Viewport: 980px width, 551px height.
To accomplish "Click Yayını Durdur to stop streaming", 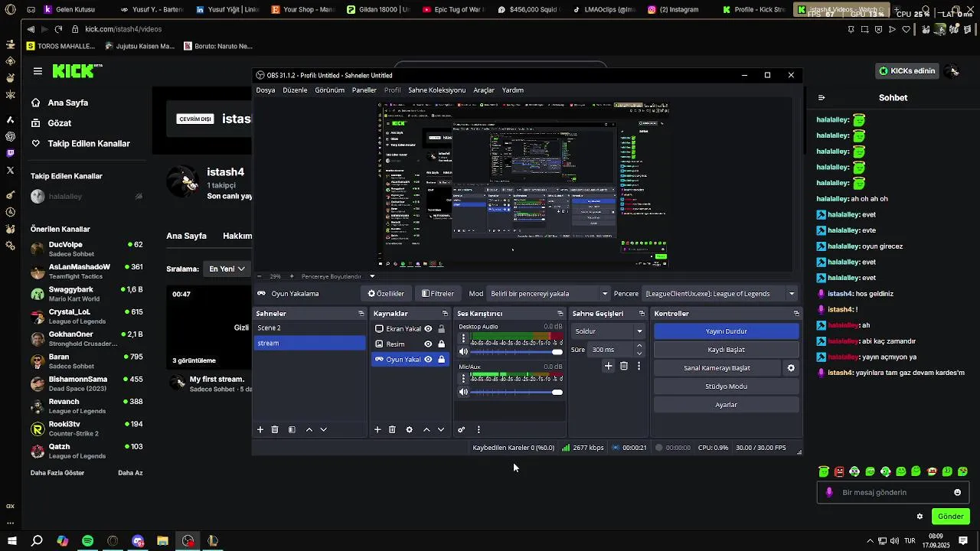I will [x=726, y=331].
